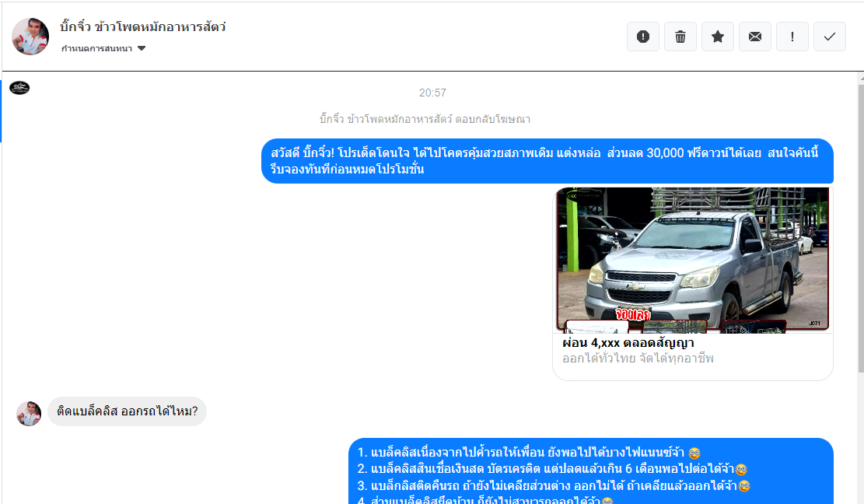Viewport: 864px width, 504px height.
Task: Delete conversation using the trash icon
Action: (x=680, y=37)
